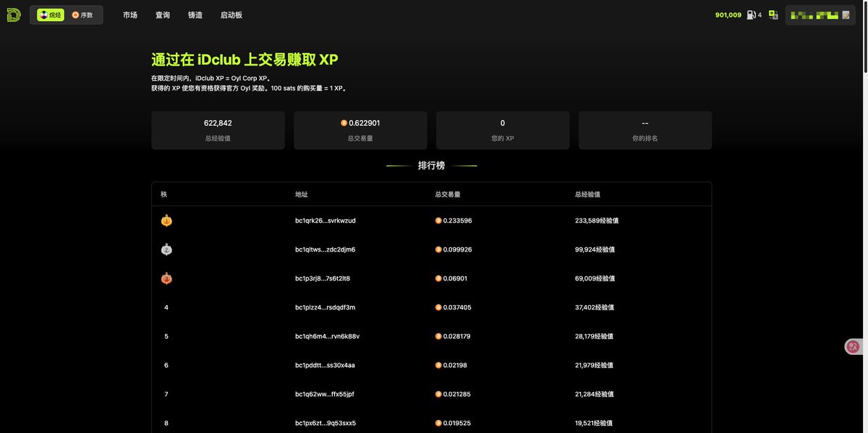This screenshot has height=433, width=868.
Task: Click the bitcoin icon beside 0.622901
Action: tap(344, 124)
